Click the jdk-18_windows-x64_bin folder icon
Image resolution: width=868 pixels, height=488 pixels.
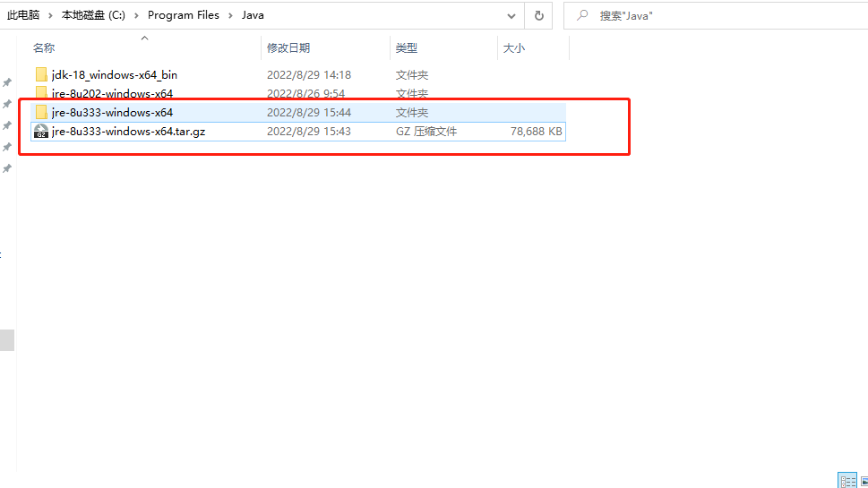(41, 74)
